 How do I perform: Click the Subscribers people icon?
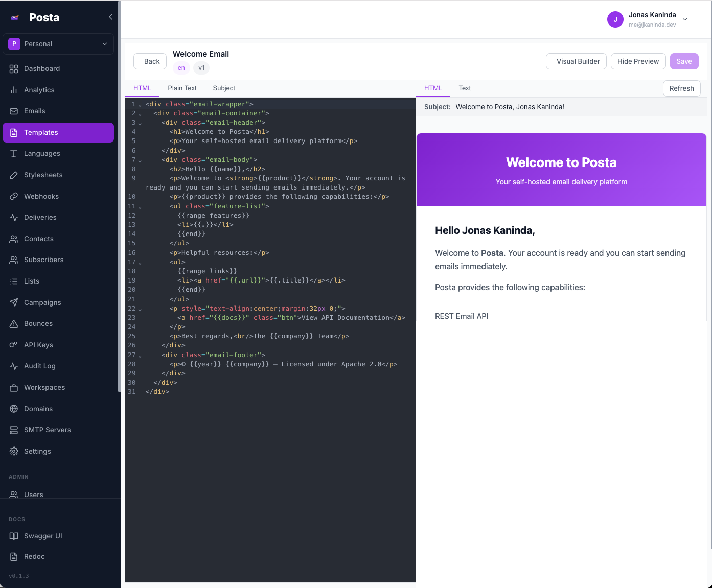tap(14, 260)
